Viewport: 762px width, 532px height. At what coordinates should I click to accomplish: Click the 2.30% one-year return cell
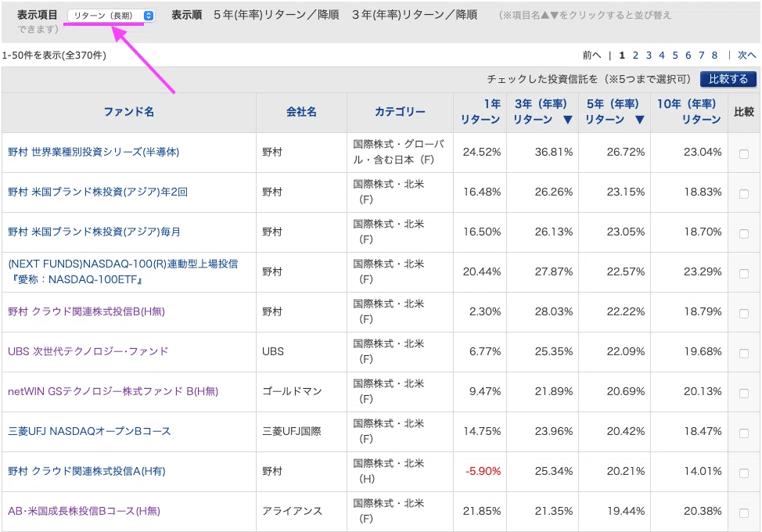click(485, 311)
